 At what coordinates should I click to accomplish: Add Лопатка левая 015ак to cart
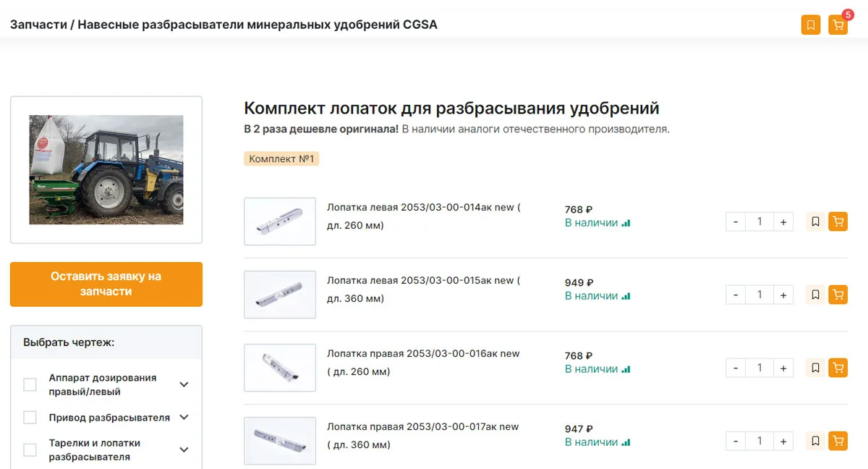click(x=838, y=295)
